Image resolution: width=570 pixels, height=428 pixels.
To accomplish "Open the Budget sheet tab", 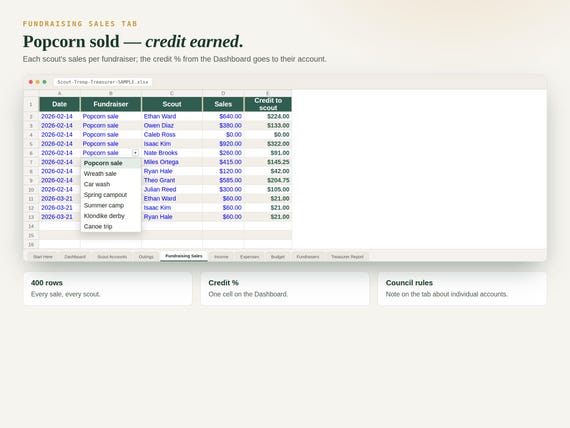I will [x=278, y=257].
